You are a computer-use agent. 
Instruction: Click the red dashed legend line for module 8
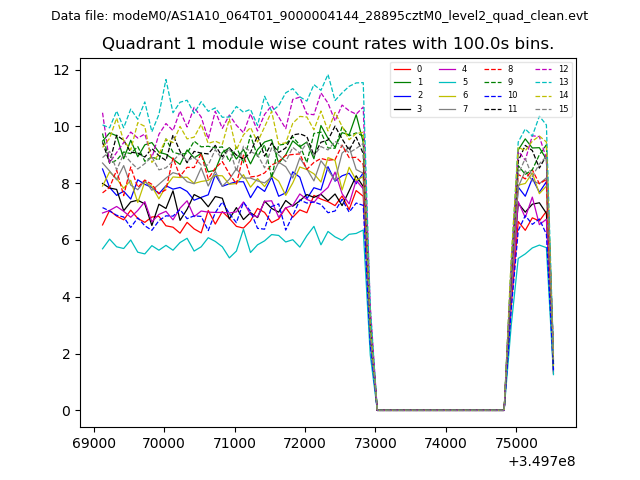[493, 69]
